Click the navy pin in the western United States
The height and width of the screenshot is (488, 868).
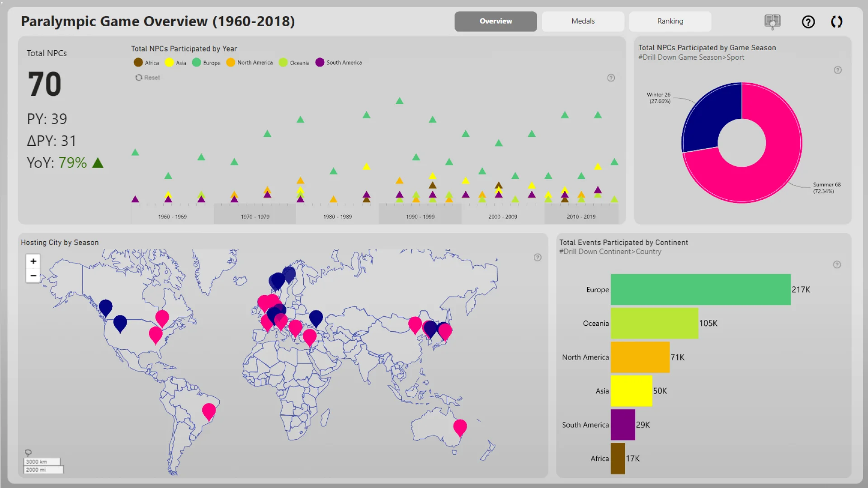click(120, 323)
